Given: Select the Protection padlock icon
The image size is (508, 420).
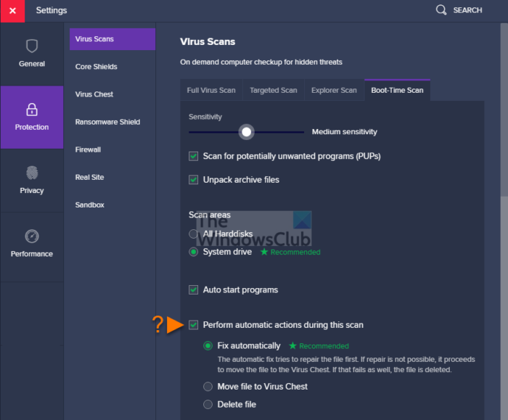Looking at the screenshot, I should pyautogui.click(x=32, y=110).
